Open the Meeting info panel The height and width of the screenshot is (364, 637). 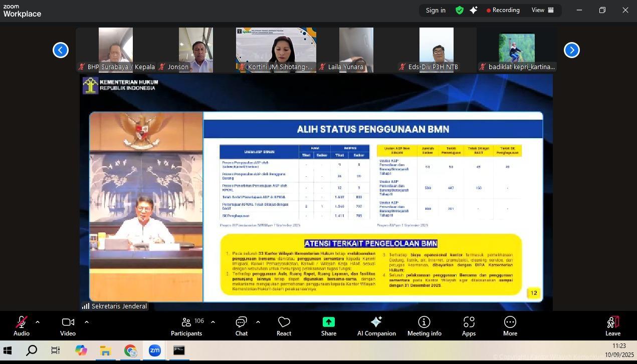pos(424,326)
